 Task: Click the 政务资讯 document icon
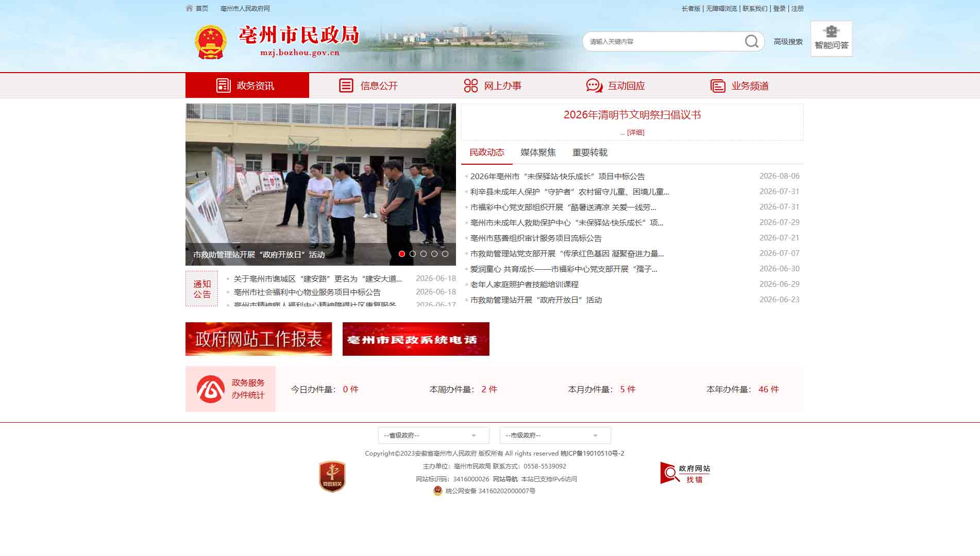click(223, 85)
